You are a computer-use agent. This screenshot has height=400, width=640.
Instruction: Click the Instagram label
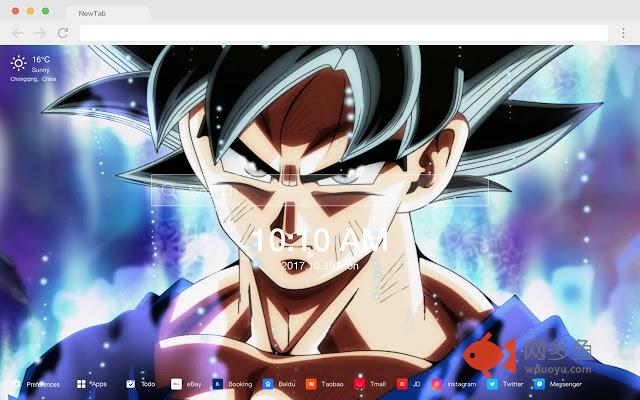pos(462,384)
